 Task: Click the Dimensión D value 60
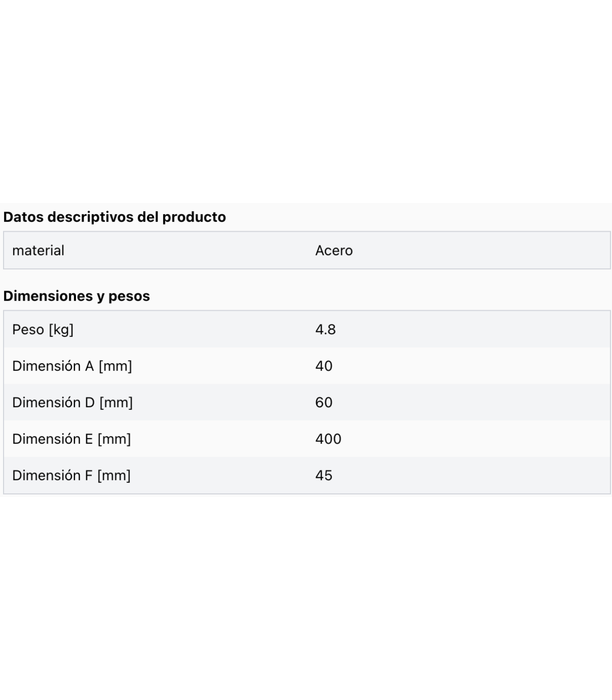[x=324, y=403]
